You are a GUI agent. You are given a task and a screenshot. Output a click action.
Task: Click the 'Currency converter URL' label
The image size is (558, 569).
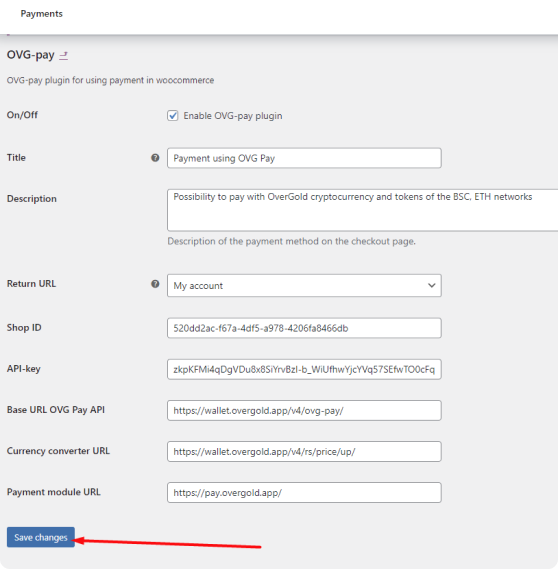[58, 451]
